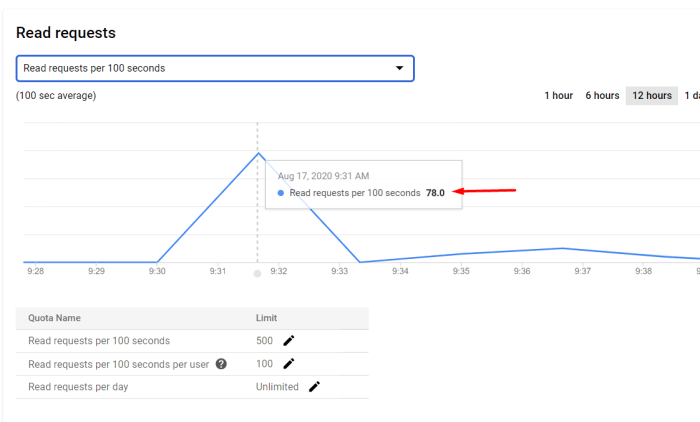Viewport: 700px width, 422px height.
Task: Click the Quota Name column header
Action: tap(54, 318)
